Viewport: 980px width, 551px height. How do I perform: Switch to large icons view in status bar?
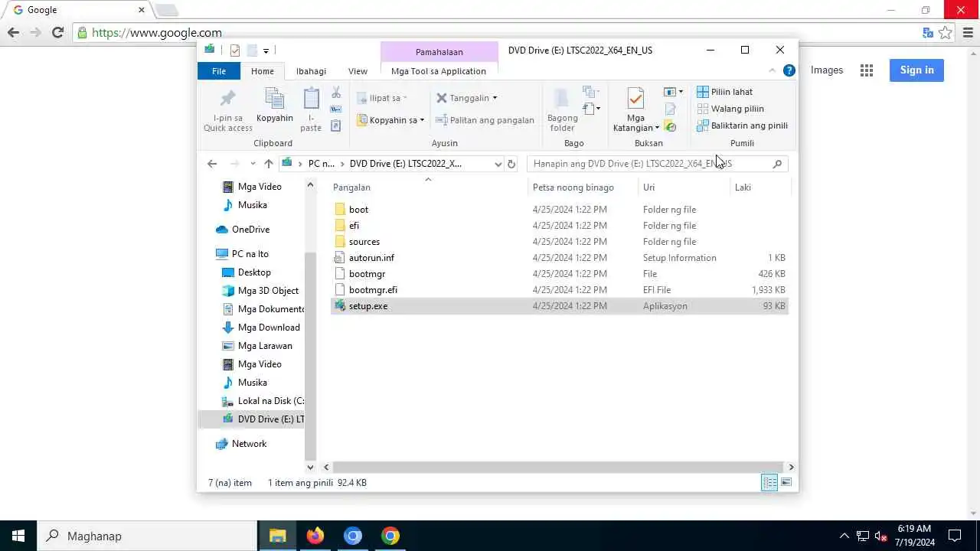click(786, 482)
